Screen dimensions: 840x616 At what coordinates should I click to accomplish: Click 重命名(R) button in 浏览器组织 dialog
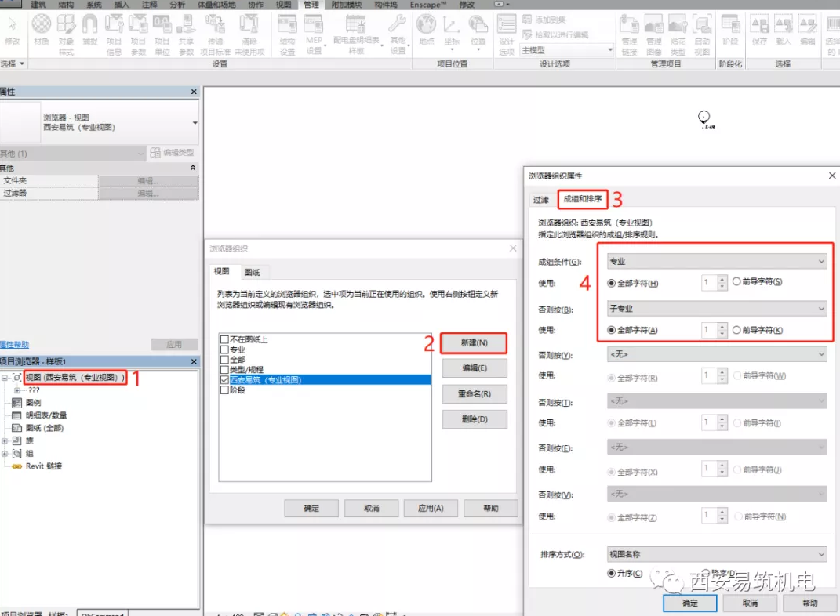point(474,393)
